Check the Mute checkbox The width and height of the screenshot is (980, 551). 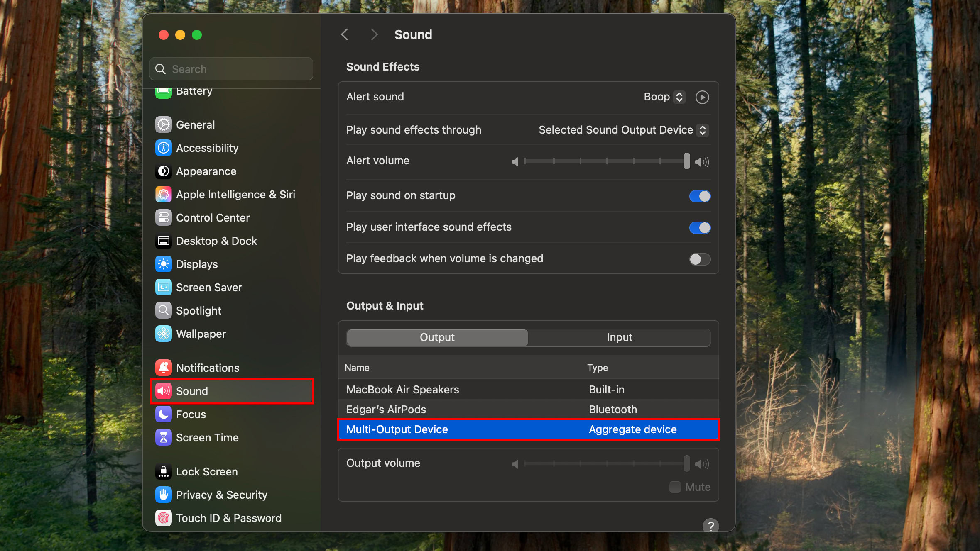(x=675, y=487)
